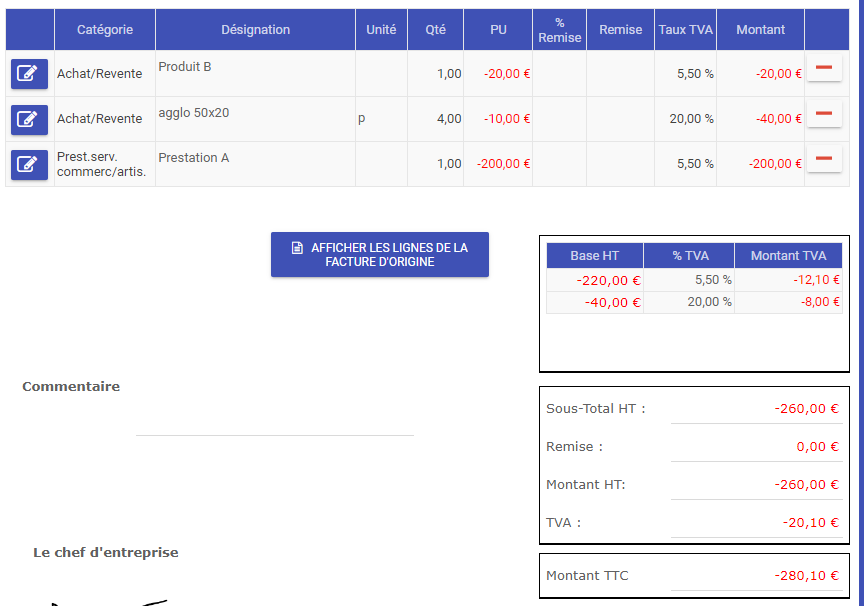The height and width of the screenshot is (606, 864).
Task: Click the % Remise column header
Action: click(559, 30)
